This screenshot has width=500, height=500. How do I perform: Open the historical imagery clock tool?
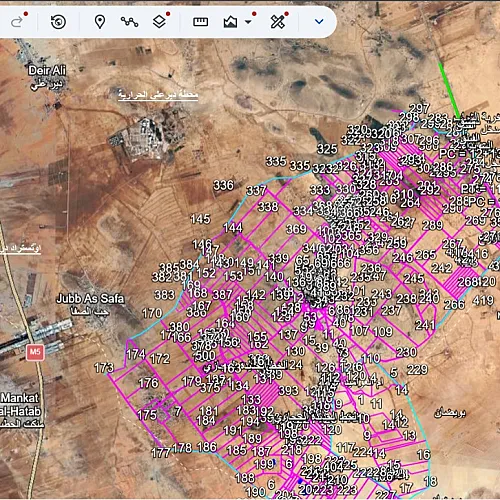click(x=58, y=22)
